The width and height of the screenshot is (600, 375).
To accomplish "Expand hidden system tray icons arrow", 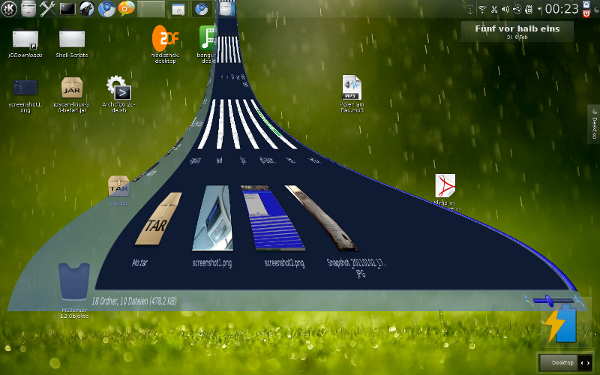I will click(x=539, y=9).
